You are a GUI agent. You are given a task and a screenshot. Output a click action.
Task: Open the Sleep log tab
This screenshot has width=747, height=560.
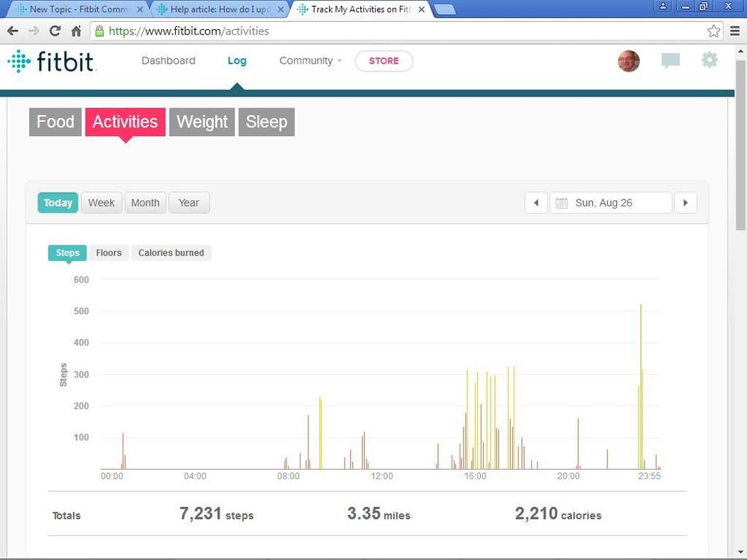coord(266,122)
